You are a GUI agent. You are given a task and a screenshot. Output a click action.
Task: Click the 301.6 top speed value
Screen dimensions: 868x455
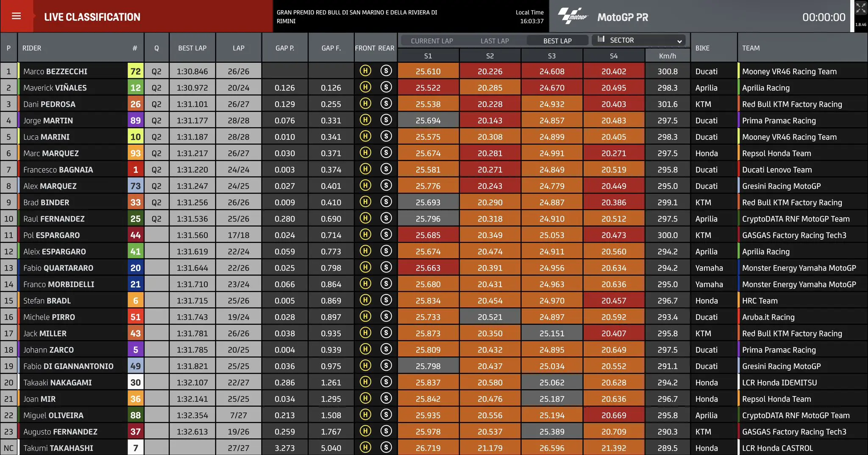tap(668, 104)
